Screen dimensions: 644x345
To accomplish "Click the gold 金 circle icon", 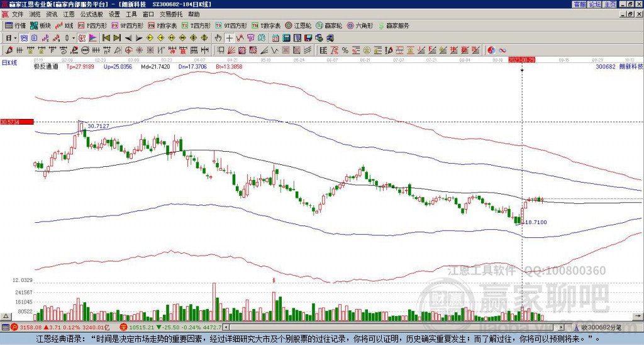I will coord(367,50).
